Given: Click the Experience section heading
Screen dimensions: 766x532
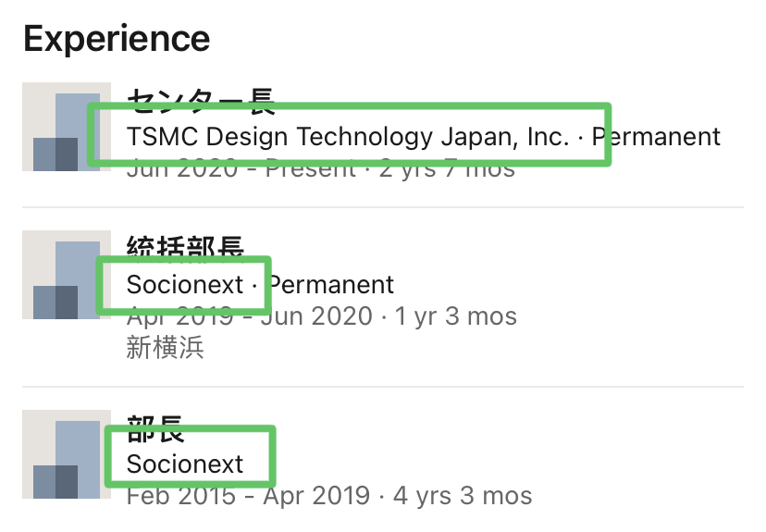Looking at the screenshot, I should click(117, 39).
